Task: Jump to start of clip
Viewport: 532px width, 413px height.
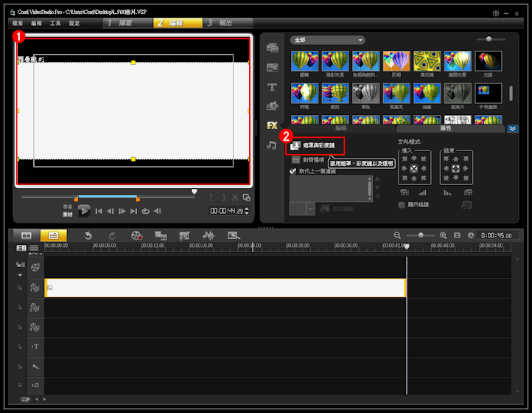Action: 99,211
